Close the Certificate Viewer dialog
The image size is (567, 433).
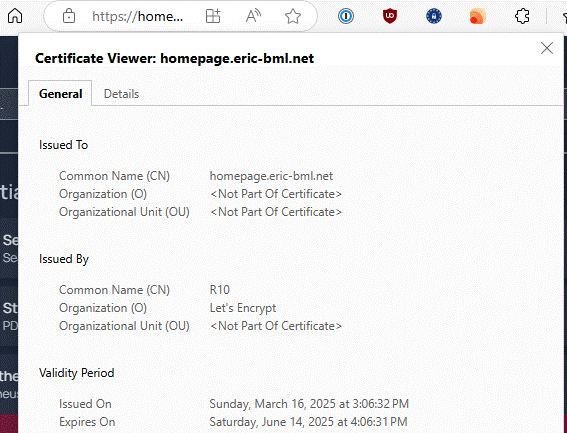tap(546, 48)
